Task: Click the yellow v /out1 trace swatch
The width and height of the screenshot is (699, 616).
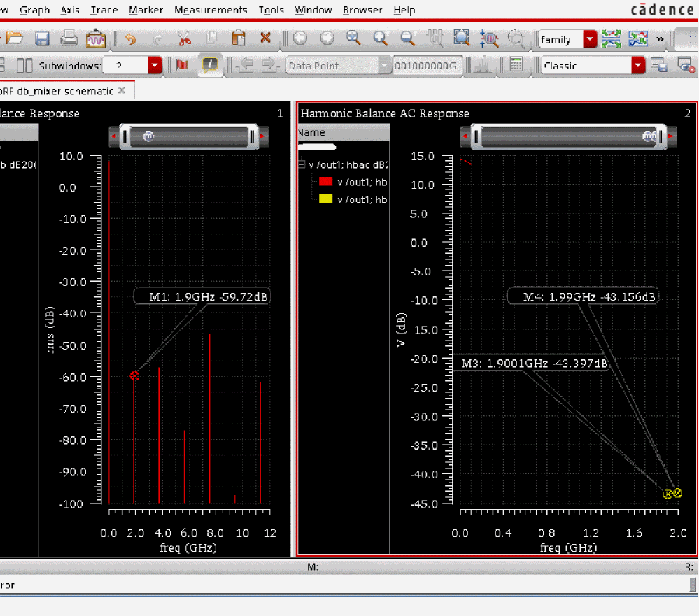Action: [325, 199]
